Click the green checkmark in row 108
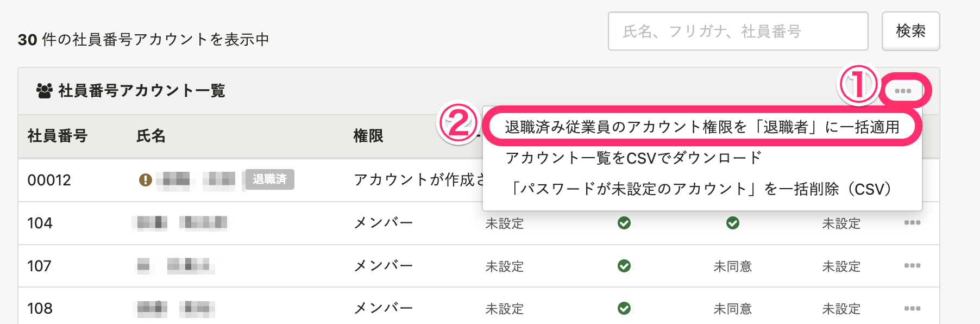This screenshot has height=324, width=980. click(x=624, y=308)
